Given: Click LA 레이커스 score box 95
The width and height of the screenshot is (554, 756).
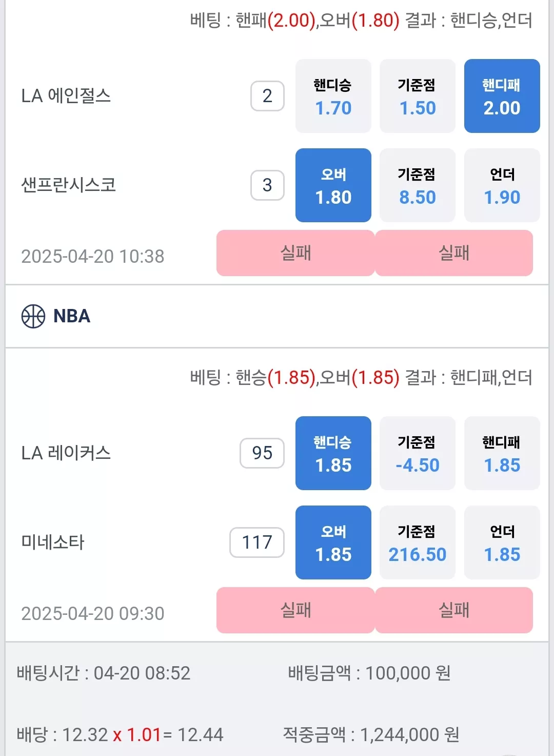Looking at the screenshot, I should [262, 453].
